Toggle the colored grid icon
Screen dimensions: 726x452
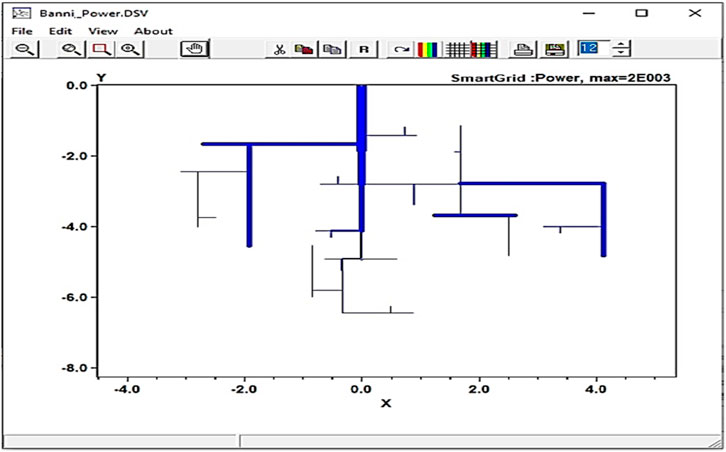pyautogui.click(x=484, y=49)
